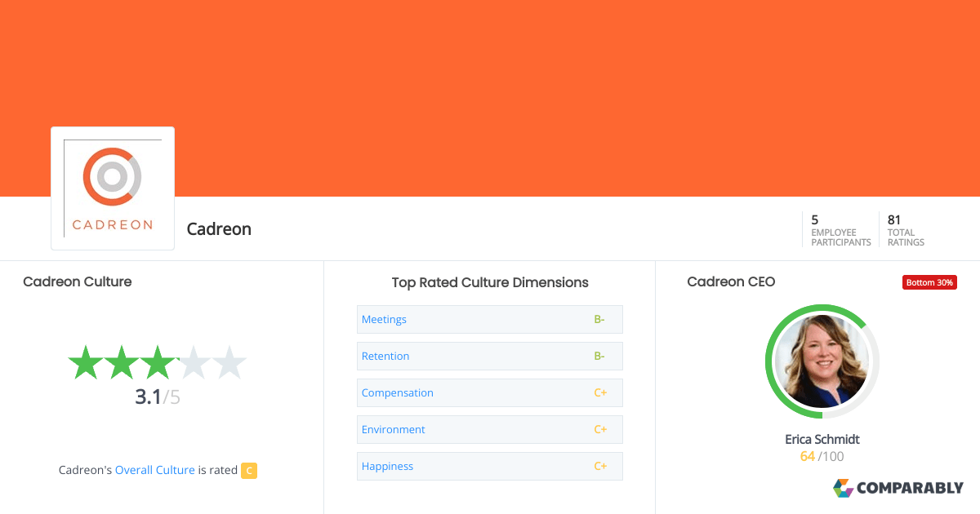Click the Comparably logo
The height and width of the screenshot is (514, 980).
click(898, 488)
